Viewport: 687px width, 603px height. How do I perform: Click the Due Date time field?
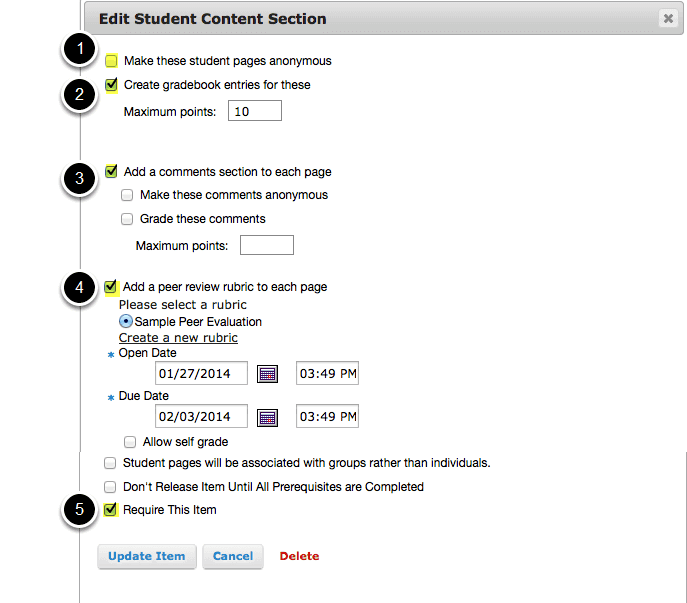coord(327,416)
